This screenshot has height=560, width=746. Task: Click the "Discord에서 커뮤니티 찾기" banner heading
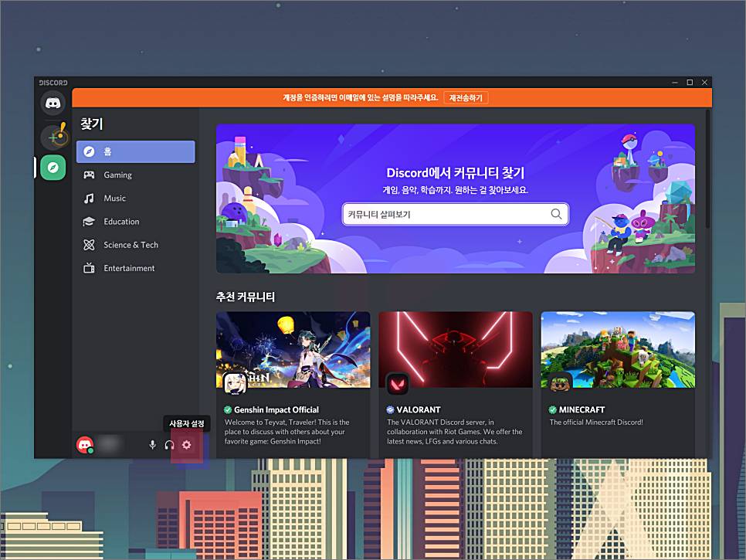click(456, 173)
